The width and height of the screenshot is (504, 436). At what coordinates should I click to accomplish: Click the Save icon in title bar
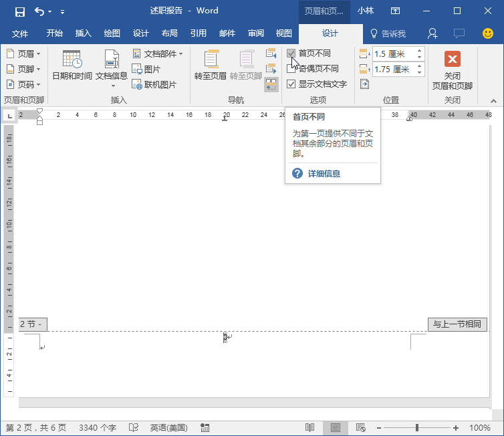coord(20,12)
